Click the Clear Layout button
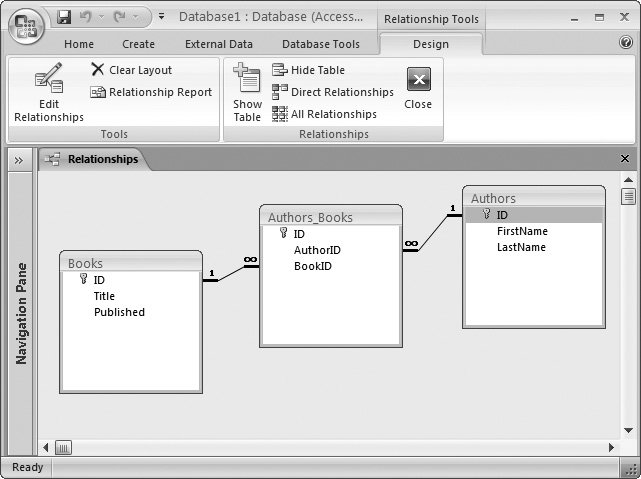 (x=131, y=70)
